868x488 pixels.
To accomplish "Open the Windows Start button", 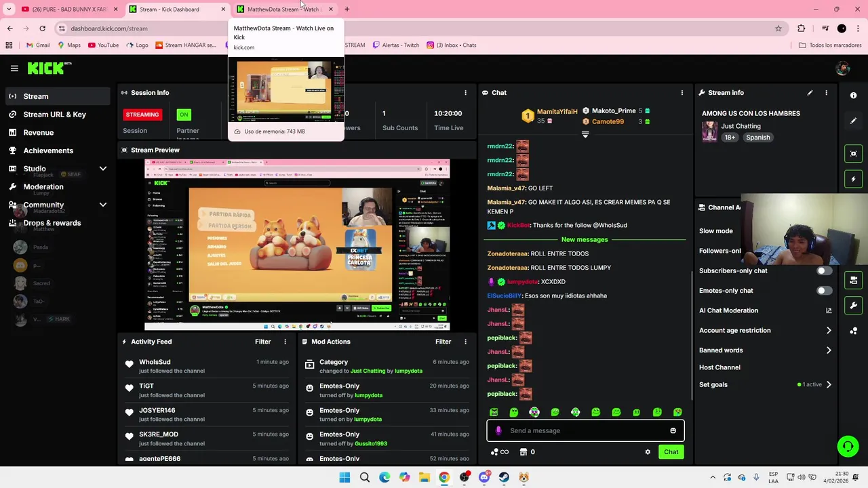I will point(344,477).
